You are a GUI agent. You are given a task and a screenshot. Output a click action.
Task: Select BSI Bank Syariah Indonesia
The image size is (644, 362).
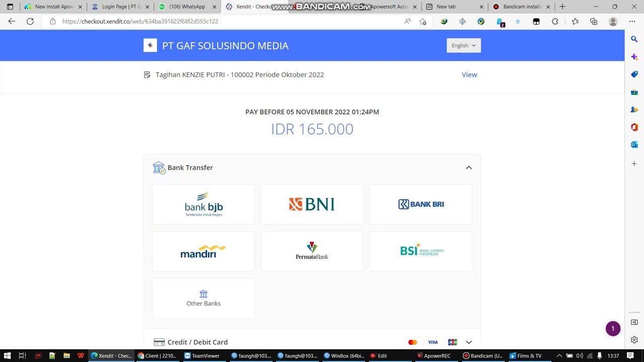click(x=421, y=251)
